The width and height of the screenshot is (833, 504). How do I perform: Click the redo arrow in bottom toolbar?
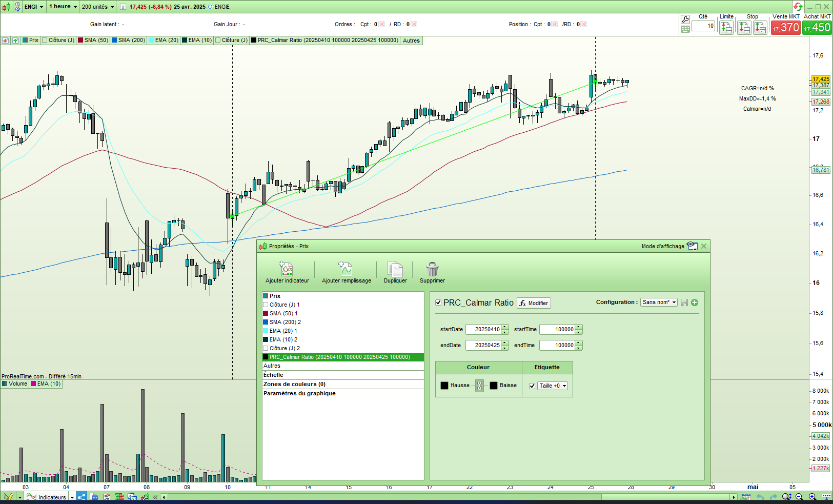[x=773, y=497]
